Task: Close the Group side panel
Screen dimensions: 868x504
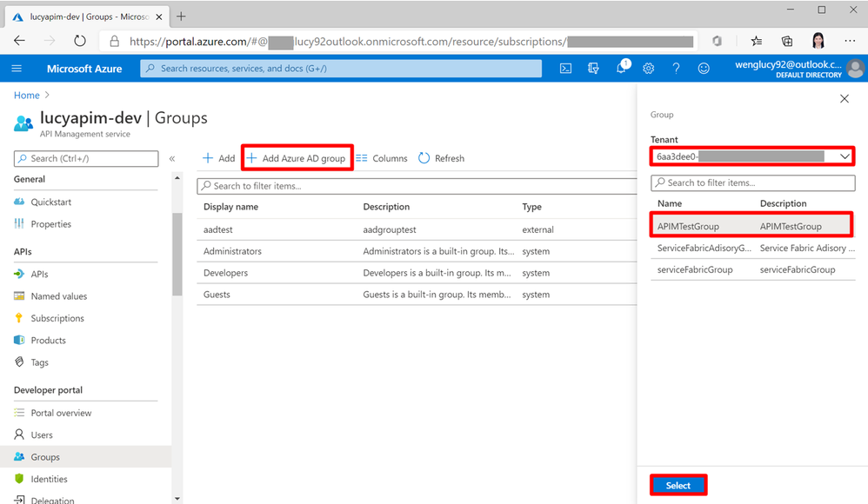Action: 845,98
